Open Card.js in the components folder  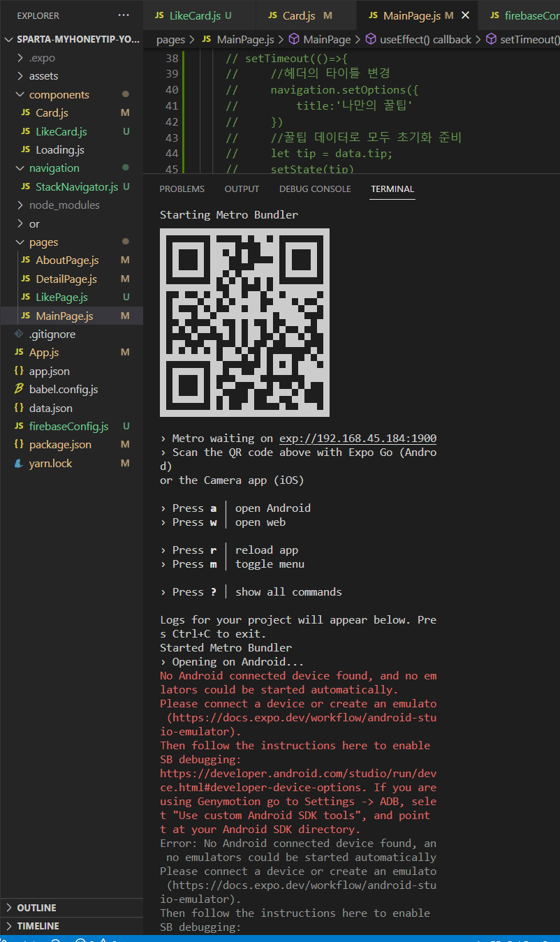71,113
